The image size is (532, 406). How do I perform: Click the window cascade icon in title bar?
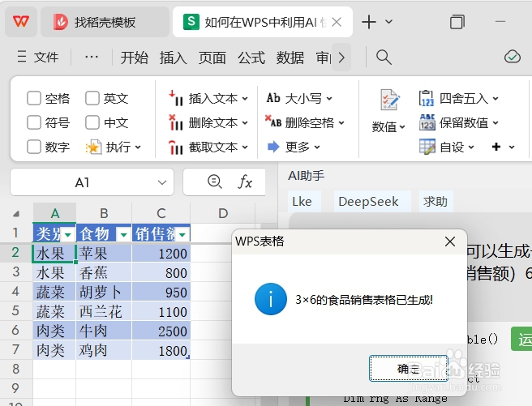pos(457,22)
